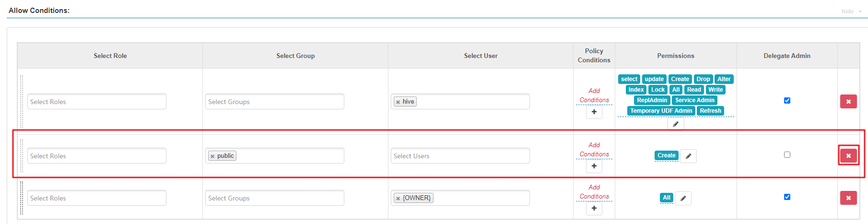Open the group field containing public
The width and height of the screenshot is (868, 224).
[x=275, y=156]
